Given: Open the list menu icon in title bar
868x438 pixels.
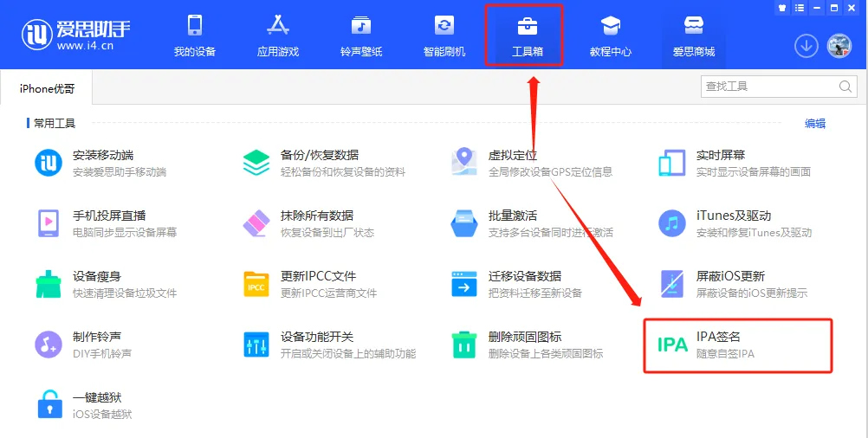Looking at the screenshot, I should click(800, 8).
